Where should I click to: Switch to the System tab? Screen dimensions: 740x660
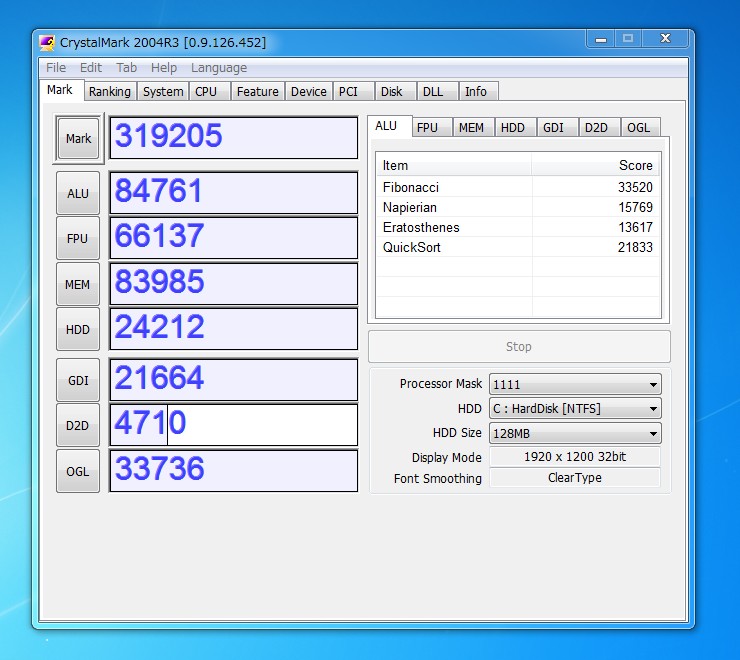[x=163, y=91]
